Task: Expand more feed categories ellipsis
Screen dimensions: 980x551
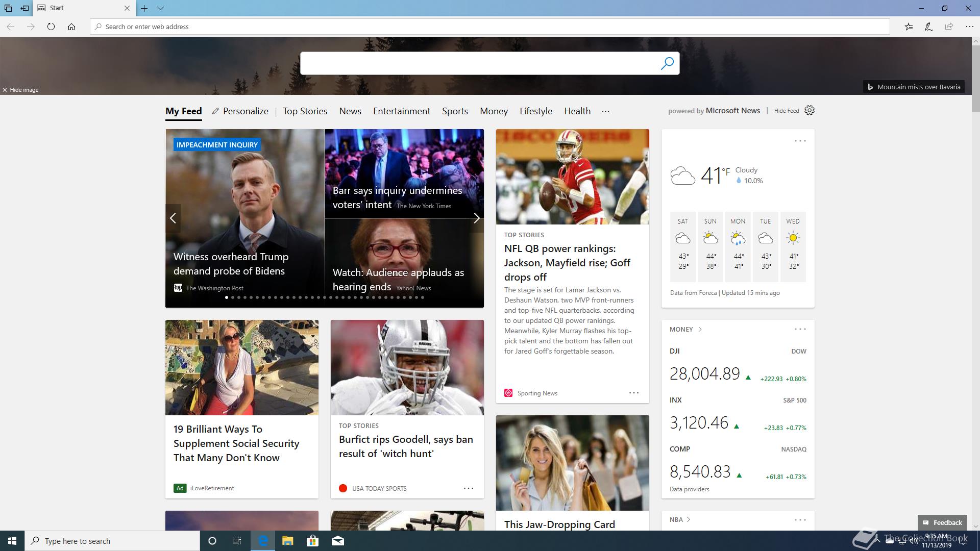Action: tap(605, 111)
